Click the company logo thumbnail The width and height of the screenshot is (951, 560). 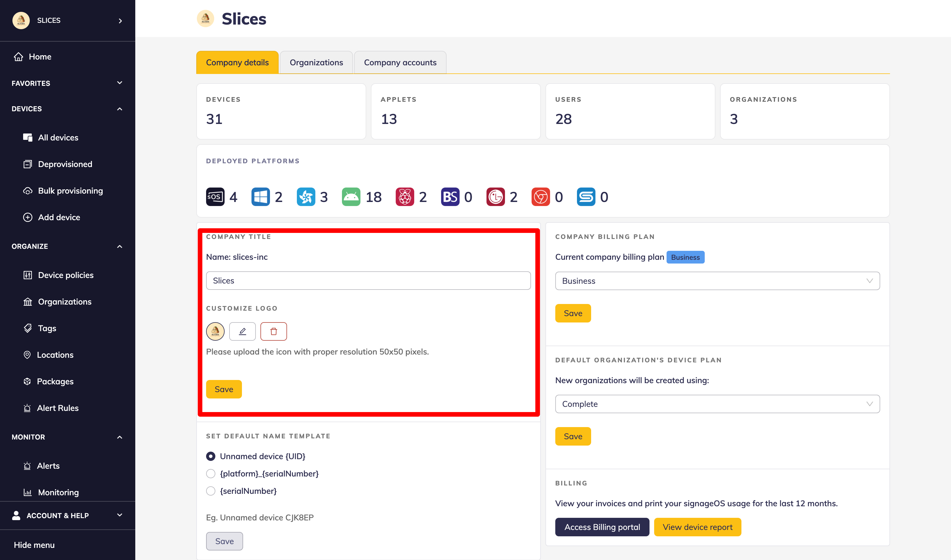(215, 331)
